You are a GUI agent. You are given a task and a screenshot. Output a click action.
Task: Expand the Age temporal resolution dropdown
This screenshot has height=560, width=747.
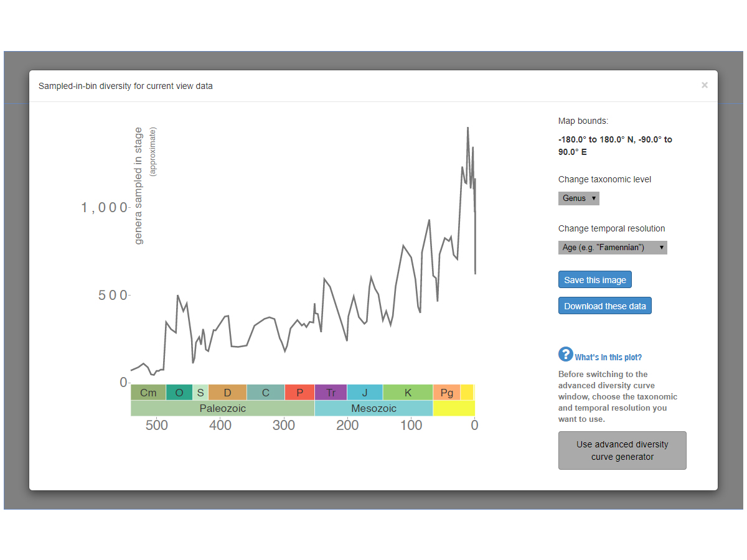tap(612, 248)
